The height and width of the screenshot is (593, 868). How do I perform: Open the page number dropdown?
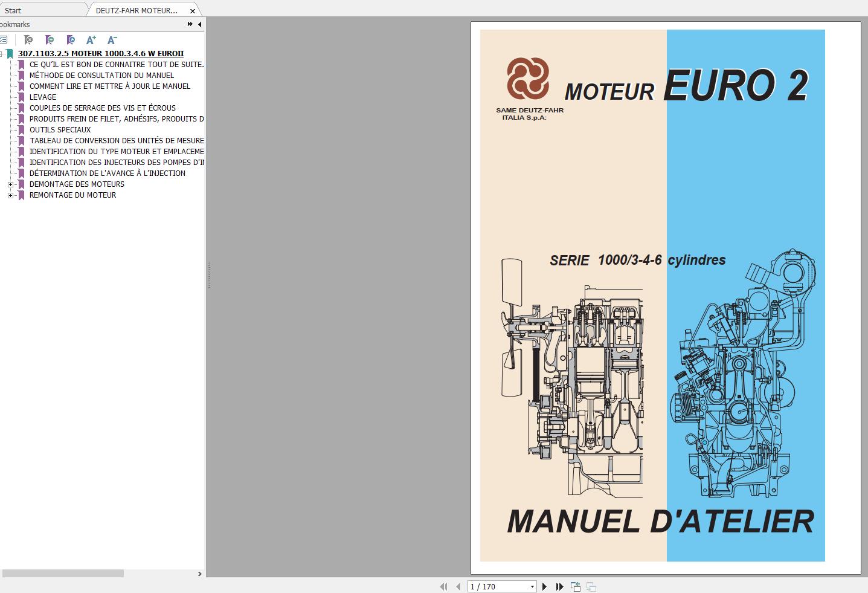point(532,586)
